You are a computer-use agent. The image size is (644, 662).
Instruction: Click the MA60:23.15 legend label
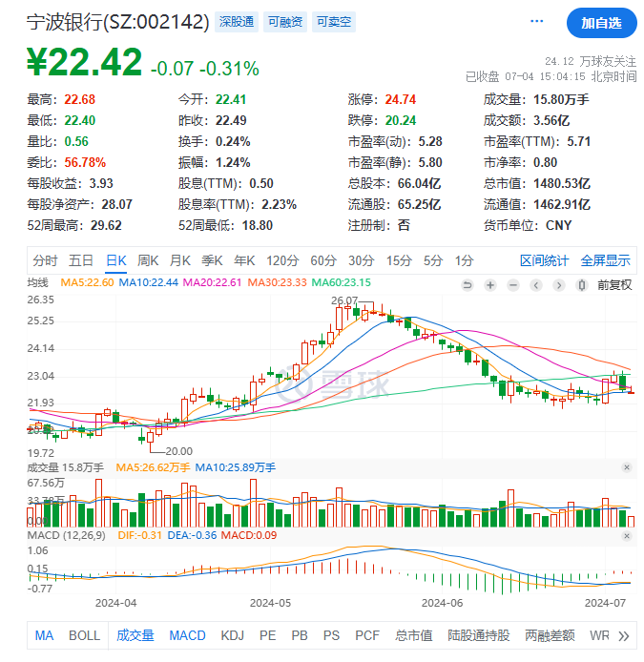[342, 282]
